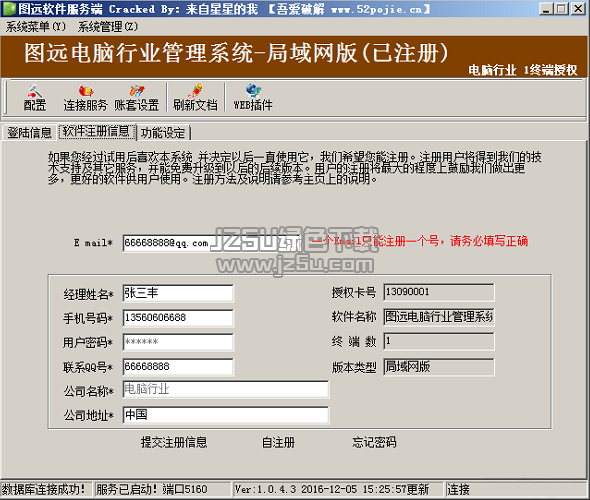Click the 公司名称 field showing 电脑行业
Screen dimensions: 590x500
coord(226,389)
